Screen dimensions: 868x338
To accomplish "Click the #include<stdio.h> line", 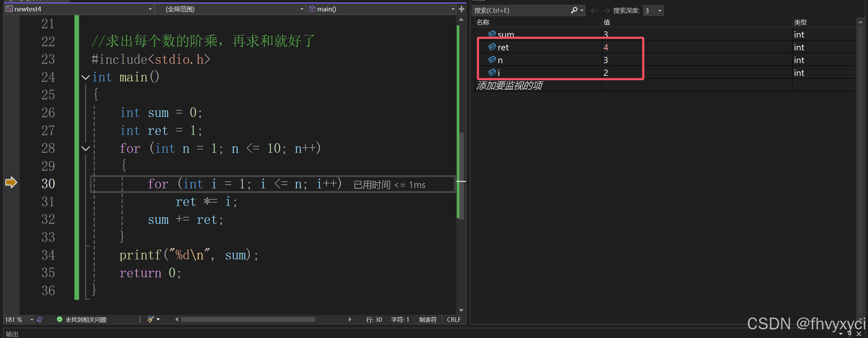I will (x=151, y=60).
